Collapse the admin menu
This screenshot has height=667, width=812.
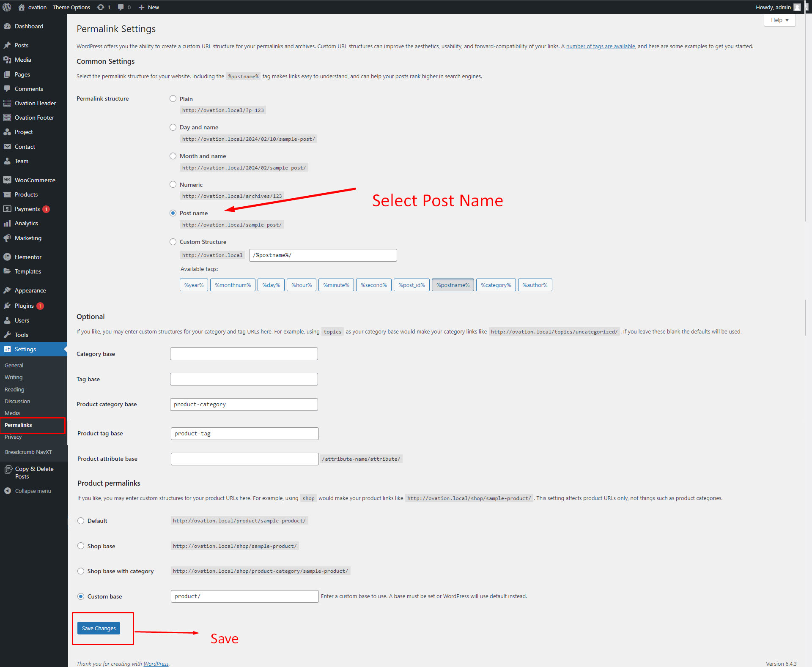tap(27, 491)
